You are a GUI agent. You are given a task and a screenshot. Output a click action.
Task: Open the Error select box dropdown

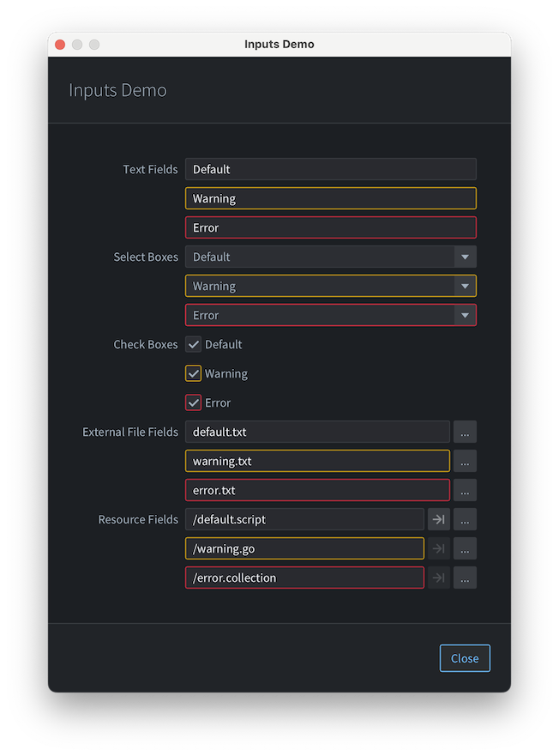point(465,315)
